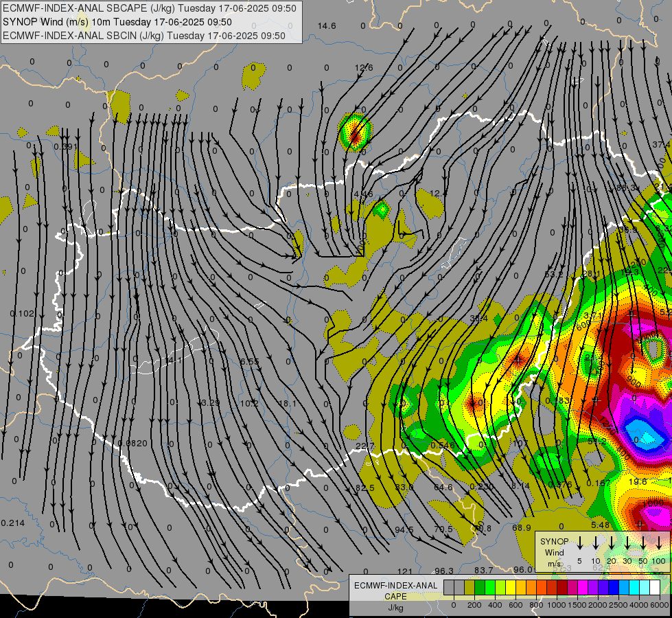Click the wind arrow above 100 in legend
This screenshot has height=618, width=672.
point(659,542)
